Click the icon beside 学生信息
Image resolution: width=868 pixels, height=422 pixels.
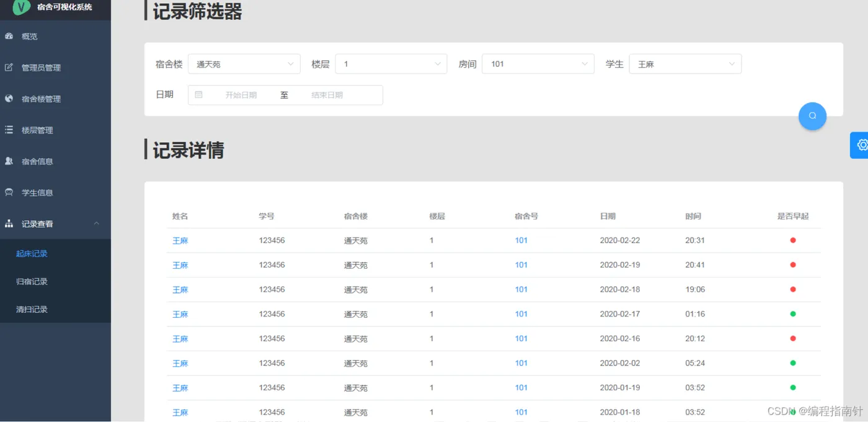pos(9,192)
